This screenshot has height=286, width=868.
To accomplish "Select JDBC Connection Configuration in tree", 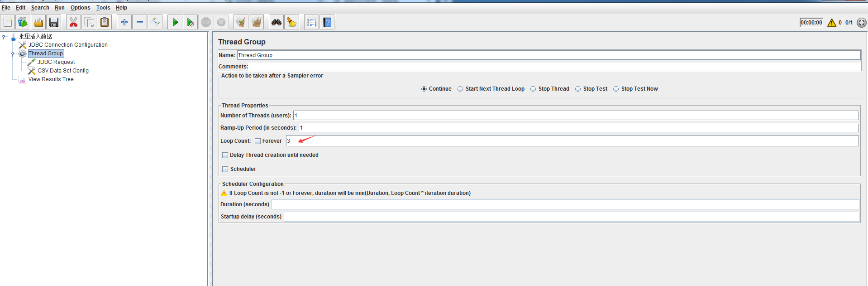I will [x=68, y=45].
